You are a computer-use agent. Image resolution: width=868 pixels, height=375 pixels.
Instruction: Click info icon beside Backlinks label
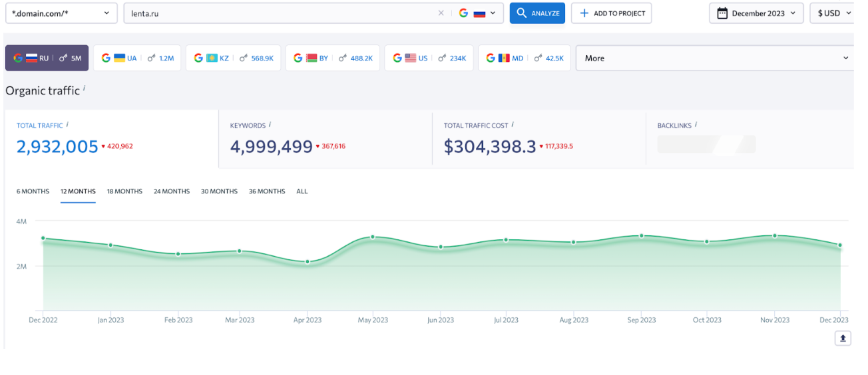696,124
